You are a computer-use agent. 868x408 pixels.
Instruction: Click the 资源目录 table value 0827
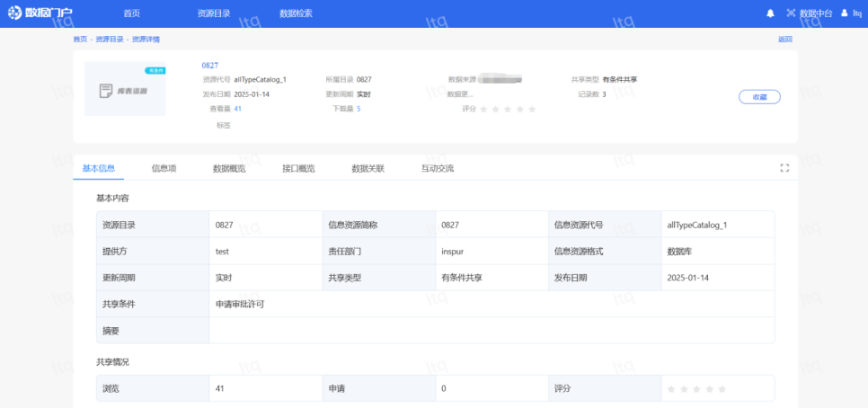pyautogui.click(x=225, y=225)
